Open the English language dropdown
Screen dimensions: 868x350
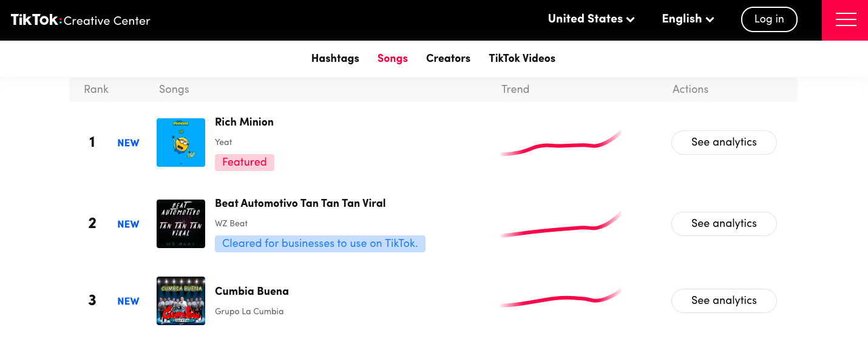tap(687, 19)
